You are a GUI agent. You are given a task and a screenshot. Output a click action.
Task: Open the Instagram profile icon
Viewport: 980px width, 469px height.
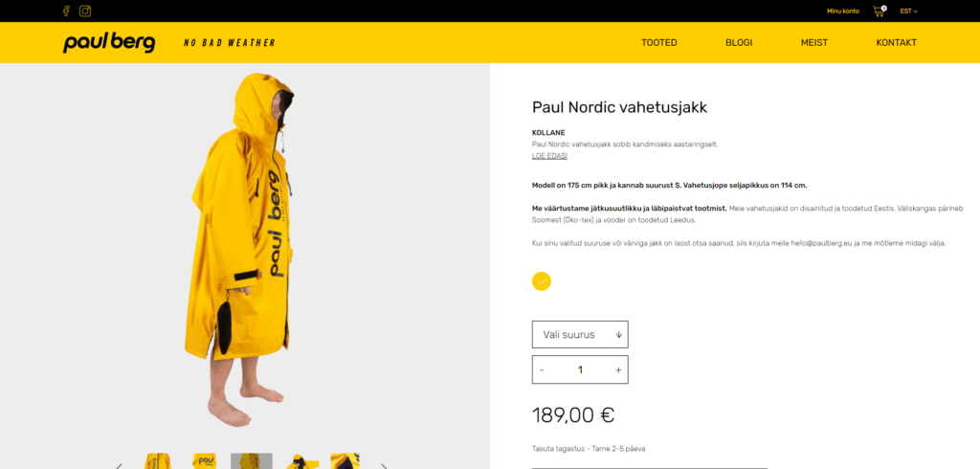pos(85,11)
